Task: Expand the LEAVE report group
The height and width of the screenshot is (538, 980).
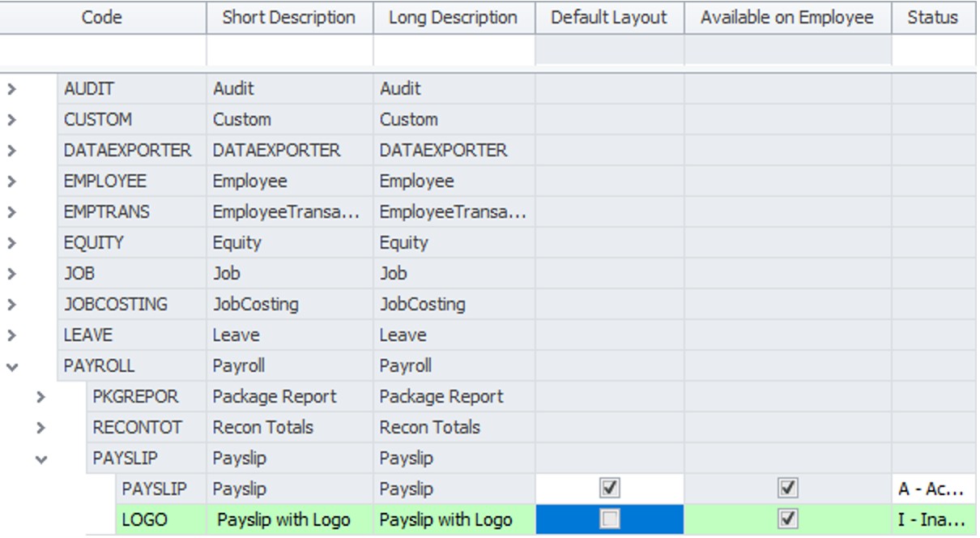Action: coord(11,335)
